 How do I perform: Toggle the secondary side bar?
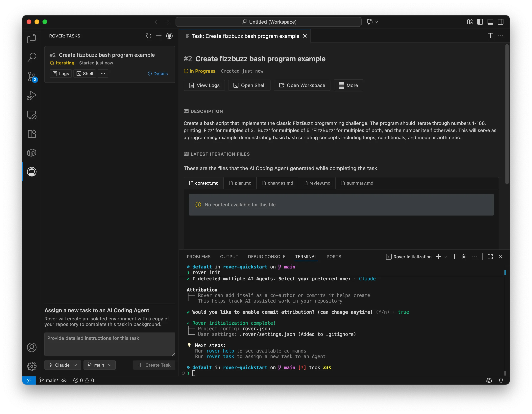(501, 22)
